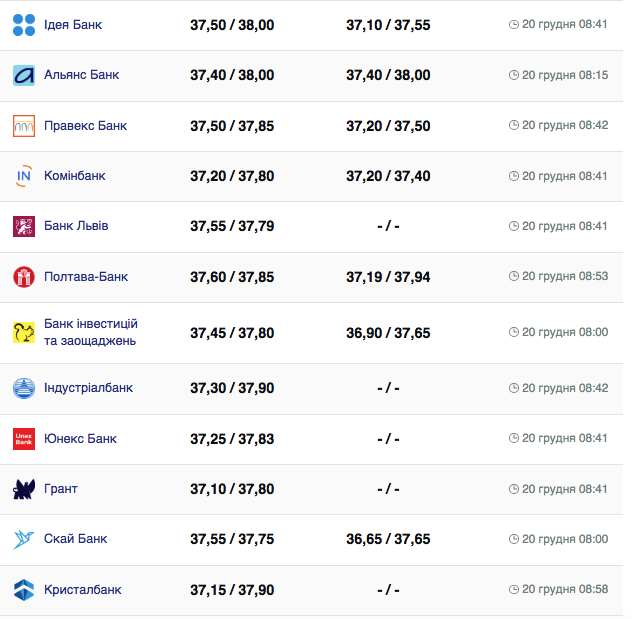This screenshot has width=632, height=619.
Task: Click the Скай Банк logo icon
Action: 24,539
